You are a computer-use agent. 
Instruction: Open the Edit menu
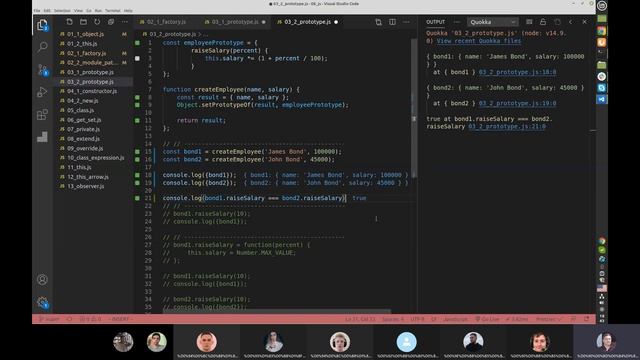click(47, 11)
